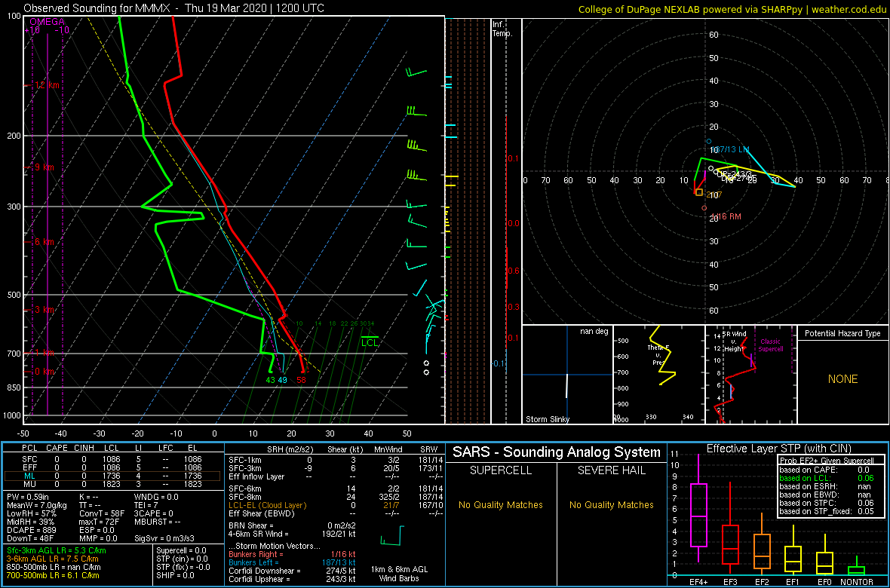The height and width of the screenshot is (588, 890).
Task: Select the green LCL level marker
Action: coord(370,342)
